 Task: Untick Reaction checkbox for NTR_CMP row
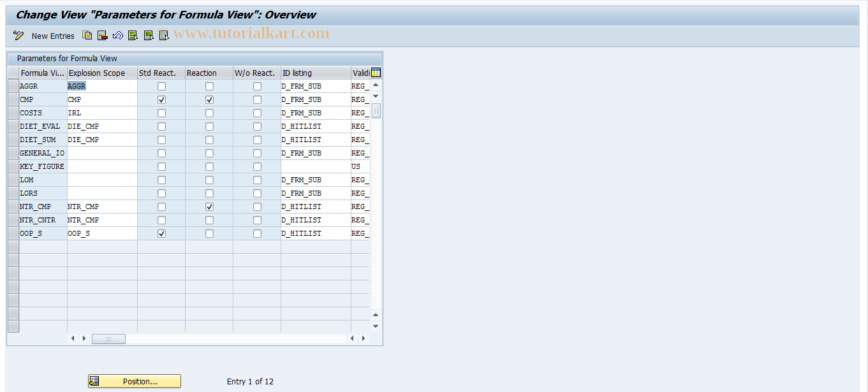tap(209, 207)
